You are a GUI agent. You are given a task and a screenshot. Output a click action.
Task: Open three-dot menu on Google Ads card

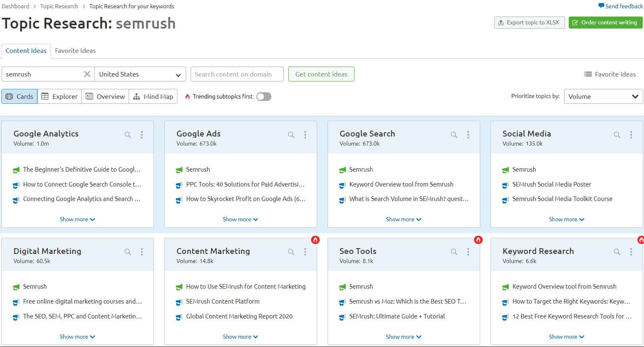coord(305,135)
